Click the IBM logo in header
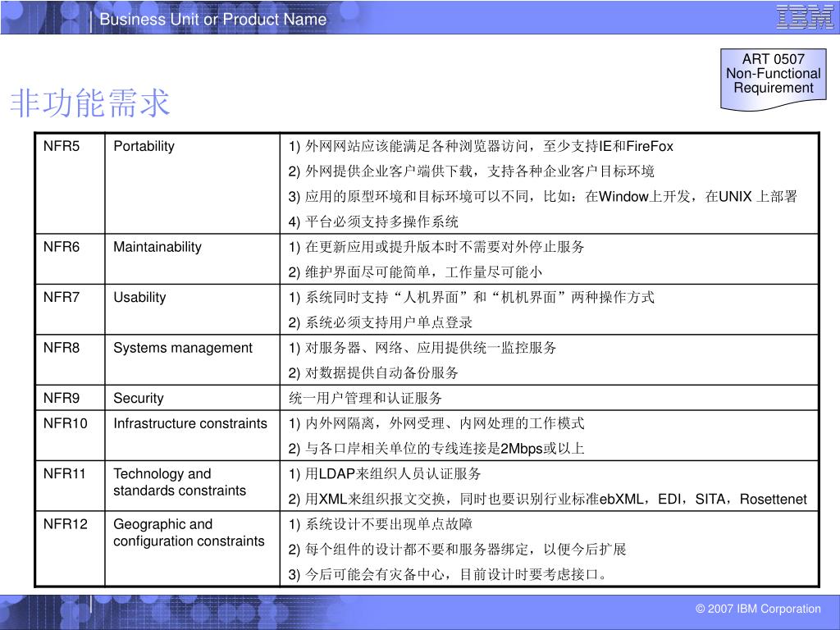 [804, 17]
